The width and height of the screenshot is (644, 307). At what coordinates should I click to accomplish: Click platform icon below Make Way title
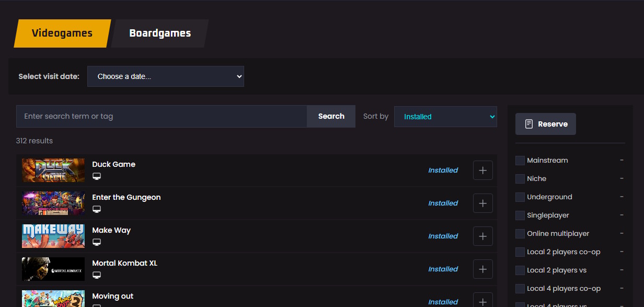(96, 243)
